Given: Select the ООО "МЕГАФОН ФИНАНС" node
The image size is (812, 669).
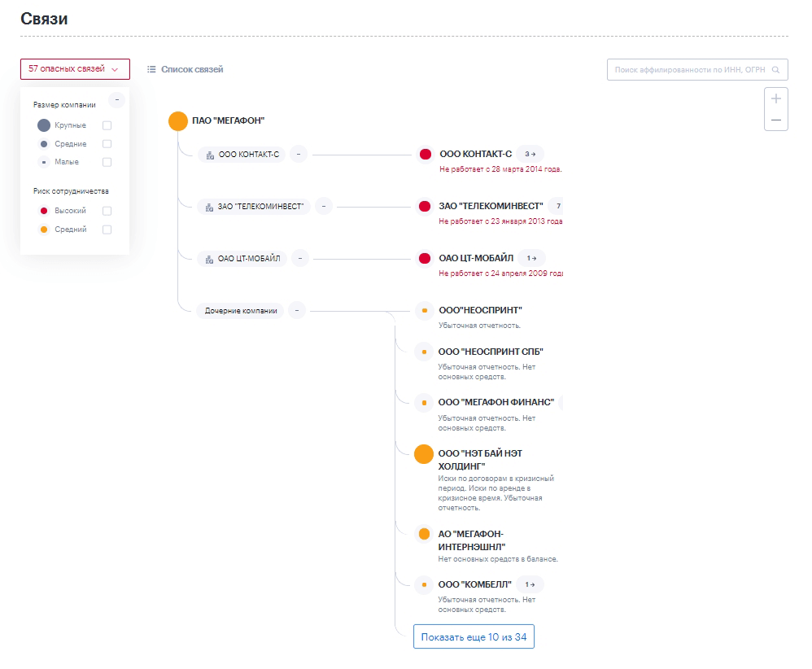Looking at the screenshot, I should click(495, 402).
